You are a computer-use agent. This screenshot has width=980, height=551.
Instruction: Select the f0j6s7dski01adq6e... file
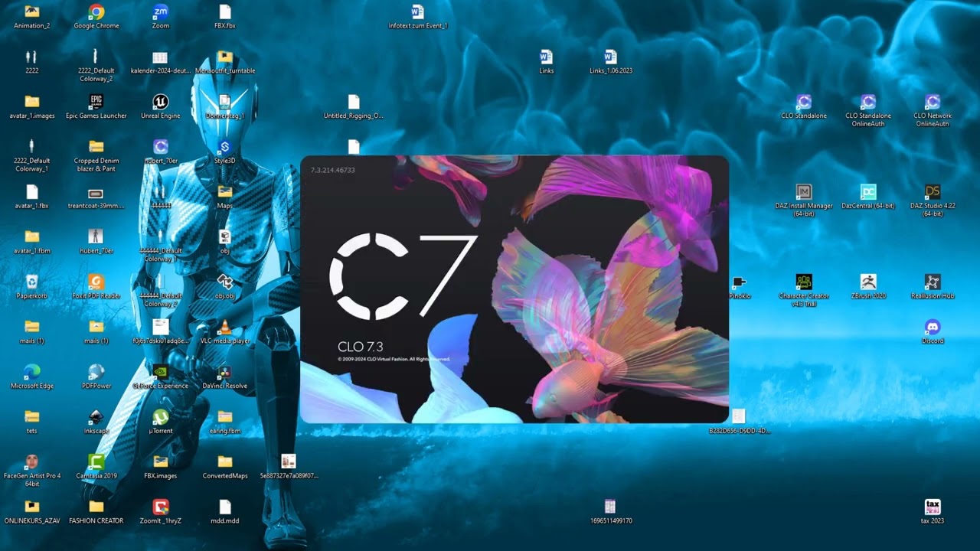(x=160, y=327)
